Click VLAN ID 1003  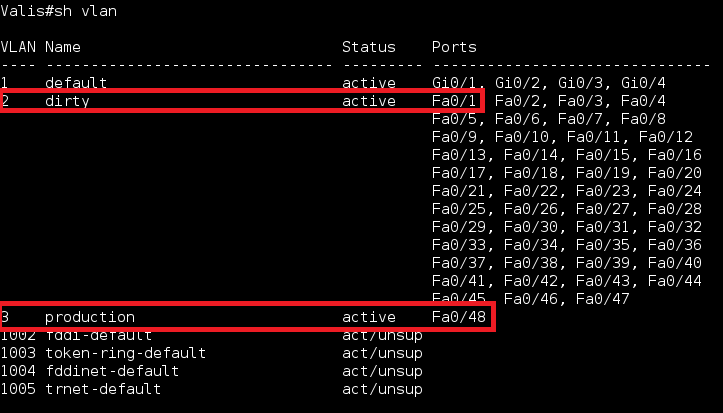point(17,353)
